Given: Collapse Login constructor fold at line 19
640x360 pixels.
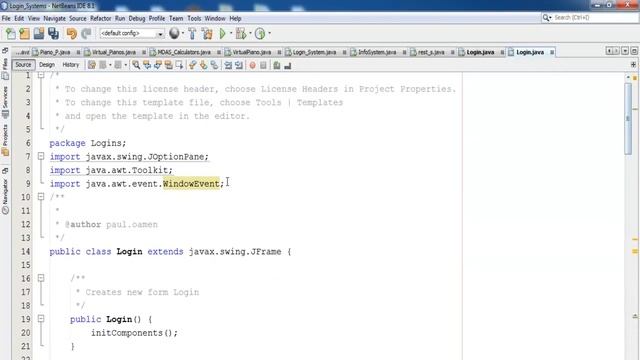Looking at the screenshot, I should (x=41, y=319).
